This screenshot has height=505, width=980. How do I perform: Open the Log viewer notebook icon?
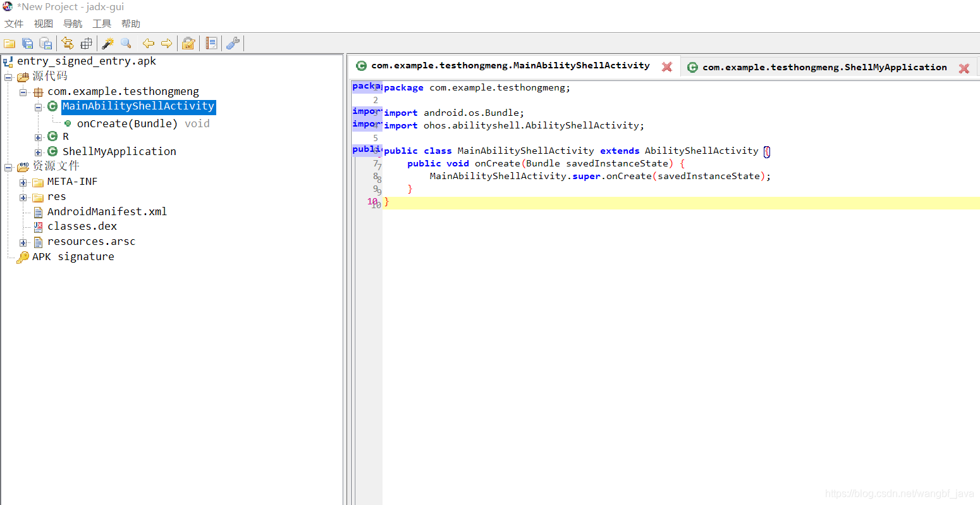[212, 43]
